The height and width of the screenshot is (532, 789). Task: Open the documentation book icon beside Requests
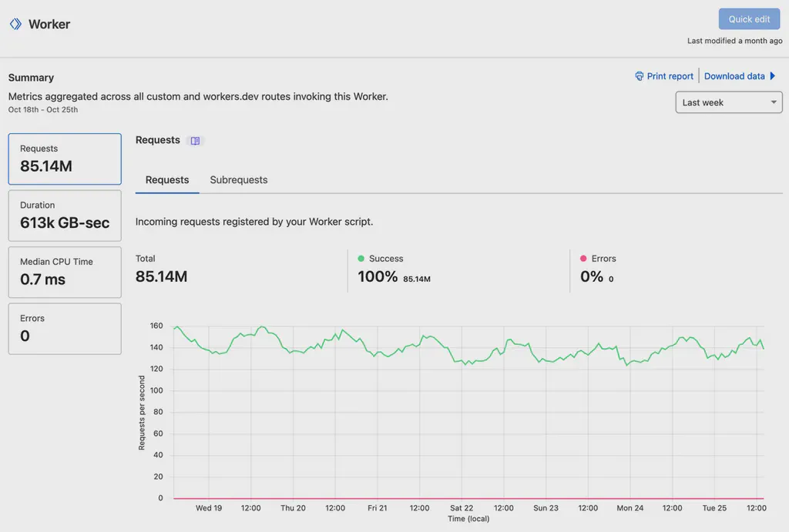[194, 140]
